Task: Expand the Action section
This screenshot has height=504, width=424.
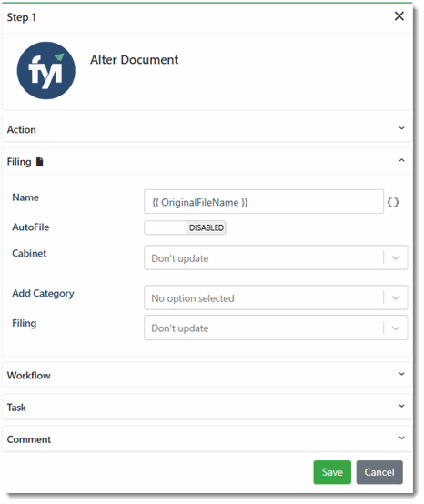Action: point(207,129)
